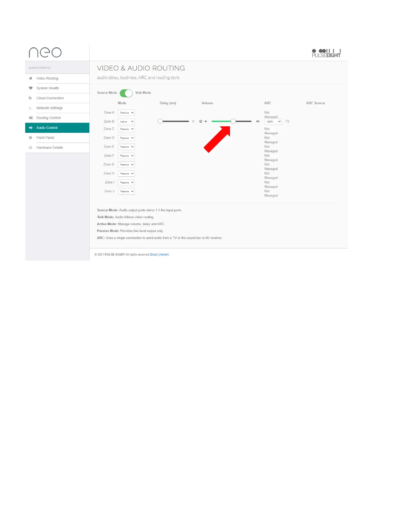Click the gears icon beside Routing Control

click(31, 118)
